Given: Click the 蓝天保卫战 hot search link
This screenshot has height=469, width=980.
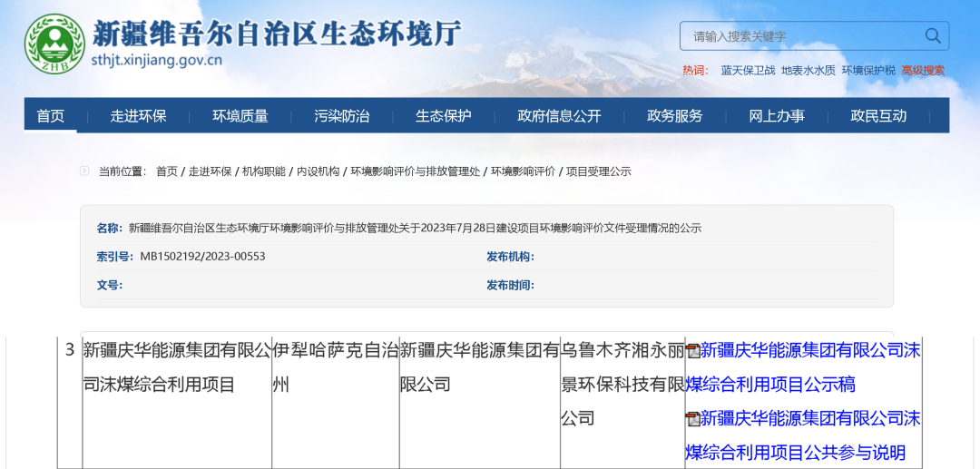Looking at the screenshot, I should pyautogui.click(x=748, y=71).
